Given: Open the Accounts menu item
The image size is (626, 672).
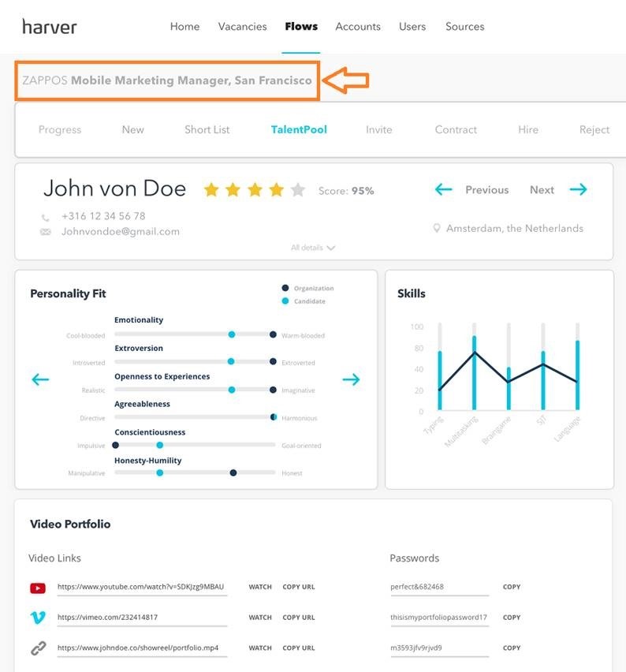Looking at the screenshot, I should pyautogui.click(x=358, y=27).
